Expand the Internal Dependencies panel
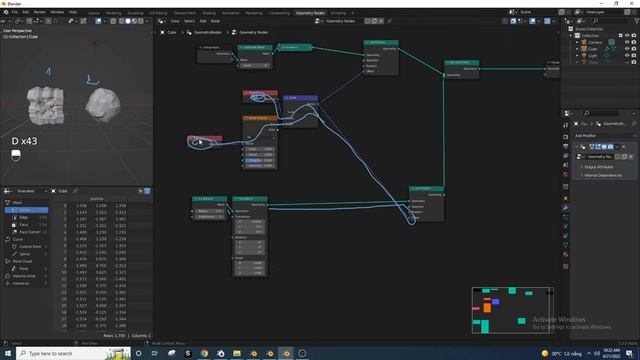Screen dimensions: 640x360 click(x=603, y=175)
